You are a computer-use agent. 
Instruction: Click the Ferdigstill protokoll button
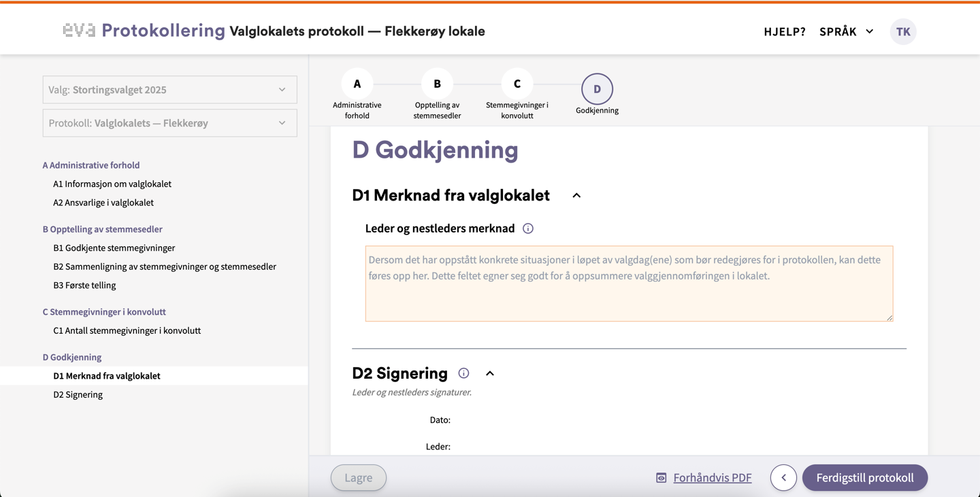[864, 478]
